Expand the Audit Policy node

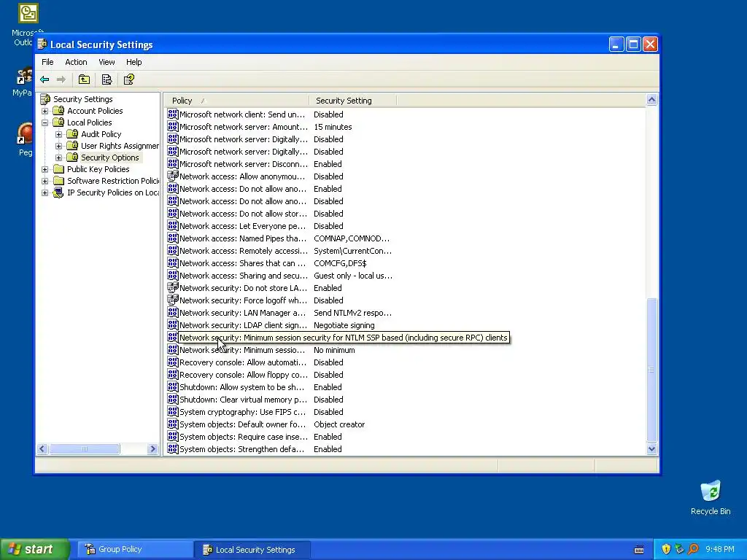58,134
